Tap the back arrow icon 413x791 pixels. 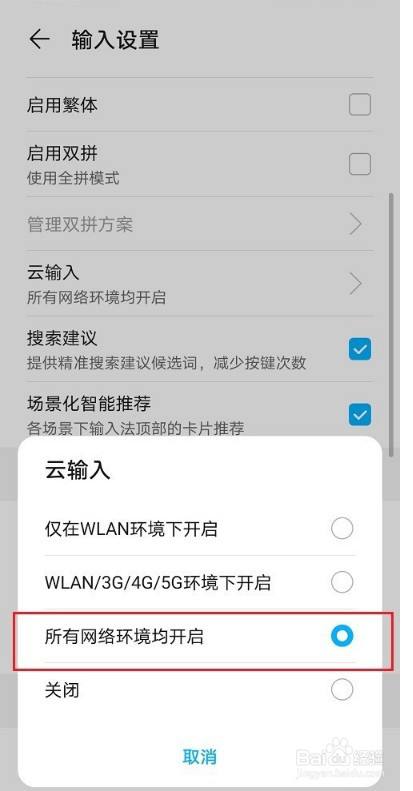(39, 39)
